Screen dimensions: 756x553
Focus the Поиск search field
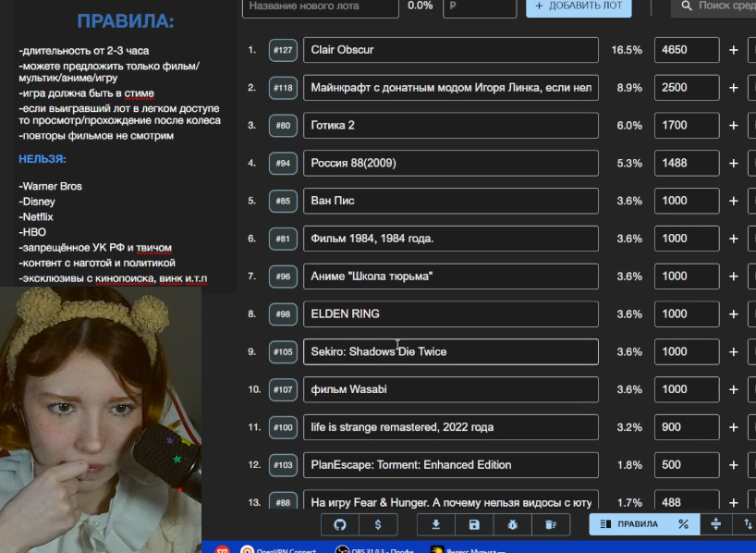[x=713, y=6]
